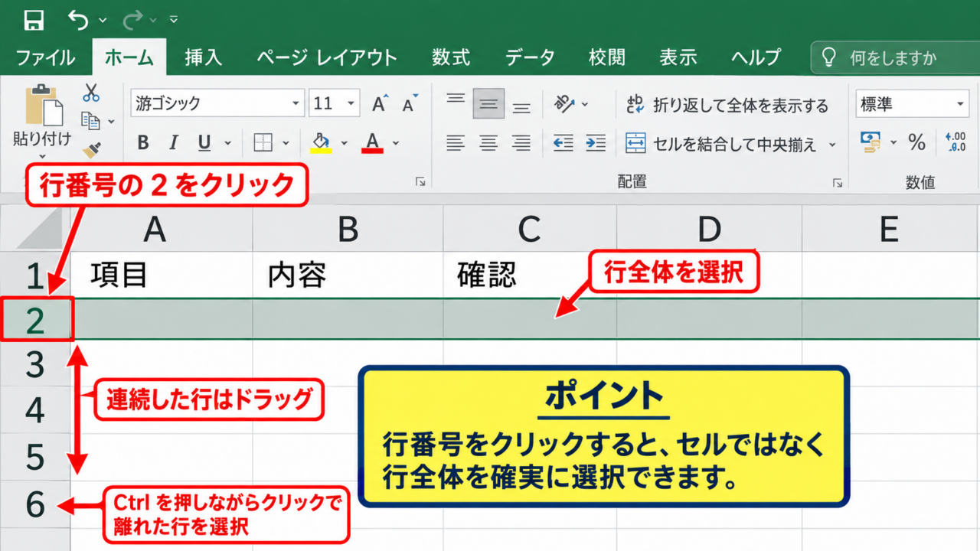Screen dimensions: 980x551
Task: Click 折り返して全体を表示する wrap text button
Action: pos(727,105)
